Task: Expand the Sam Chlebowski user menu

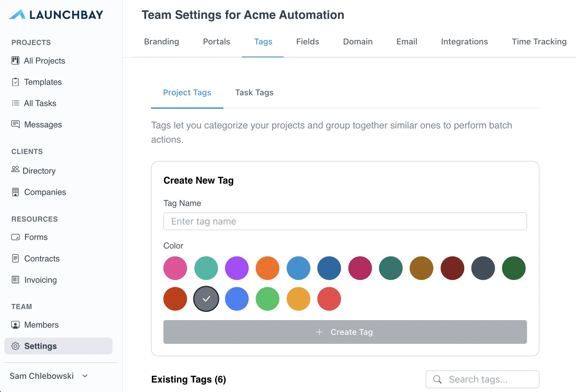Action: click(x=48, y=376)
